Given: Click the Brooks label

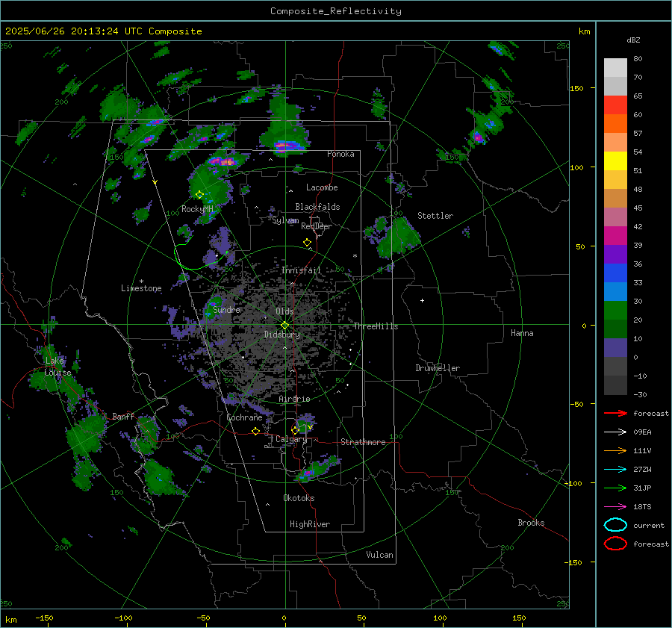Looking at the screenshot, I should [531, 523].
